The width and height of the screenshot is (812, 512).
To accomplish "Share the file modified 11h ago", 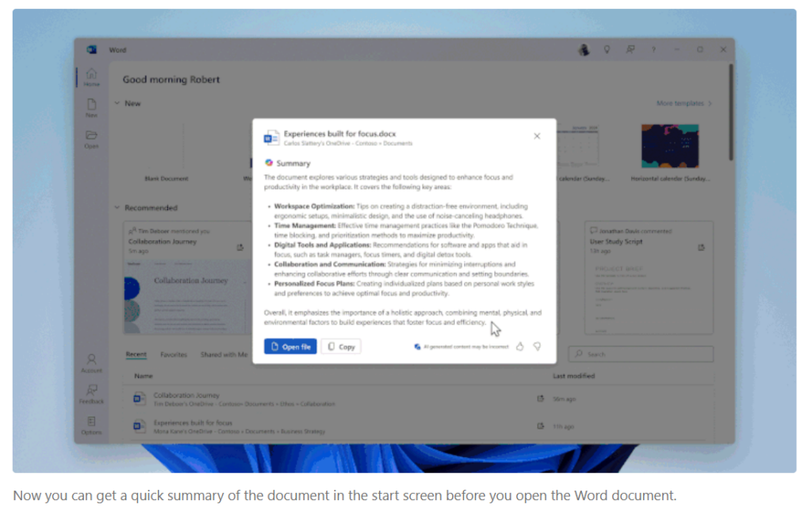I will point(540,426).
